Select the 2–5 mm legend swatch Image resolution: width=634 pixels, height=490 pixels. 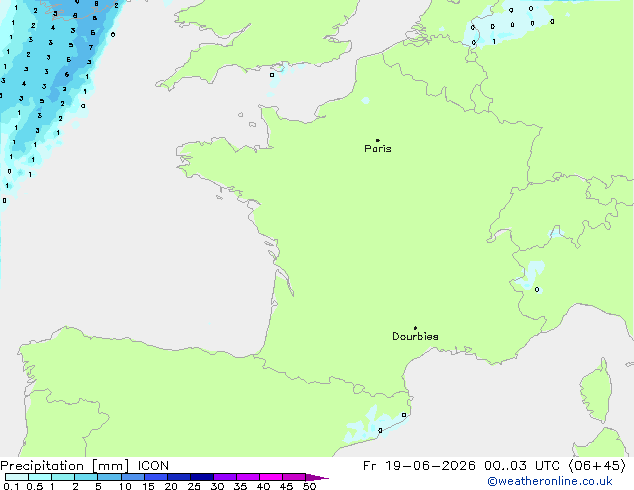click(86, 477)
